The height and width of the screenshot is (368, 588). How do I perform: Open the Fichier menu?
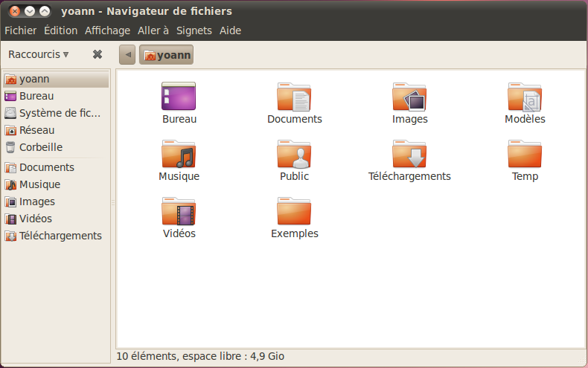pos(21,30)
